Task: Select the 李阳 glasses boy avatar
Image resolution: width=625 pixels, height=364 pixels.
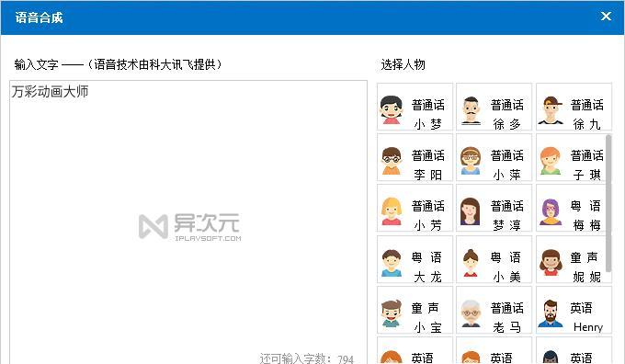Action: (x=392, y=161)
